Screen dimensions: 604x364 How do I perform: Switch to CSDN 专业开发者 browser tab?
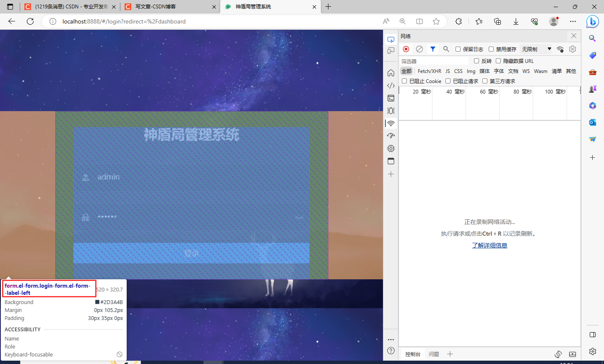[x=70, y=7]
